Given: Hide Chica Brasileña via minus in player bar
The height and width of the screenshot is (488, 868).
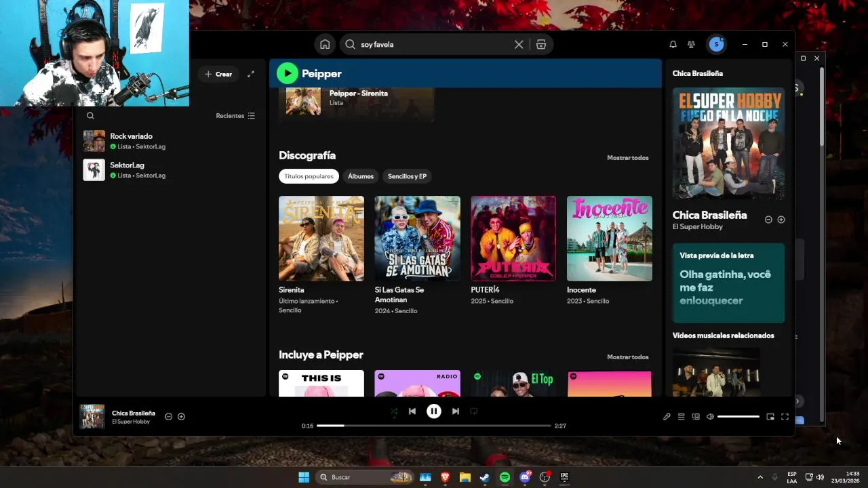Looking at the screenshot, I should tap(168, 417).
